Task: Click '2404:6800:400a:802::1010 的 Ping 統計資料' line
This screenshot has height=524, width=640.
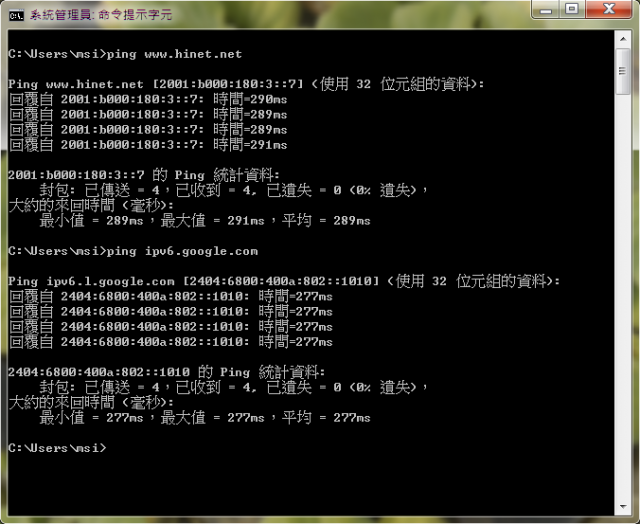Action: coord(167,372)
